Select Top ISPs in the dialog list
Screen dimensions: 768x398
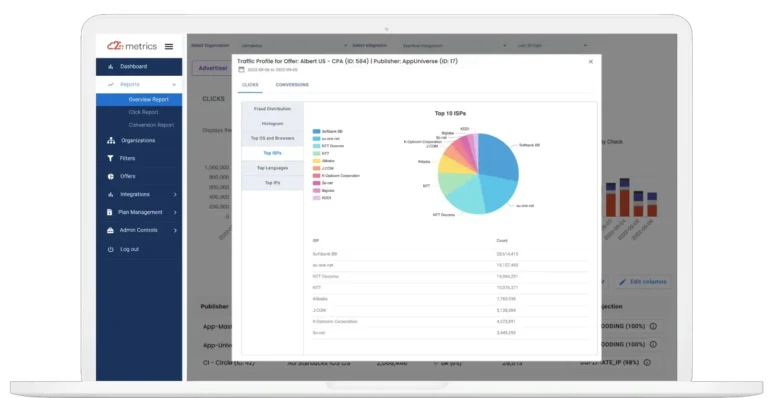tap(272, 153)
